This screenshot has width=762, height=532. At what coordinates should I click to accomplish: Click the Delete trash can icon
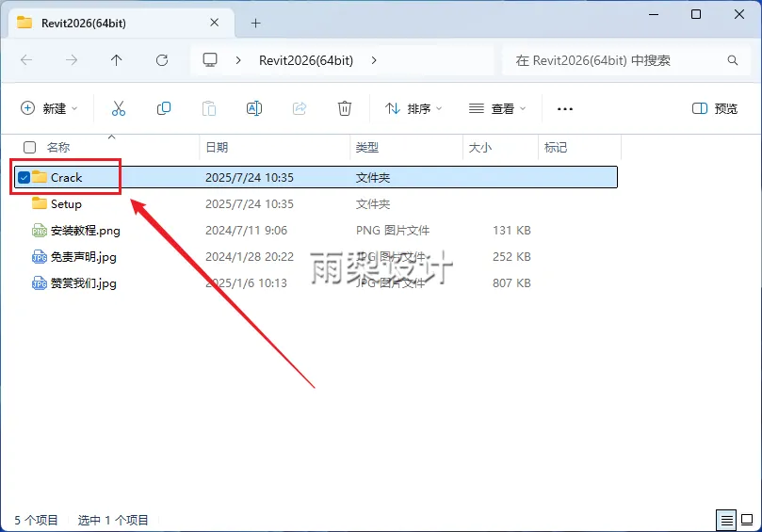click(345, 108)
